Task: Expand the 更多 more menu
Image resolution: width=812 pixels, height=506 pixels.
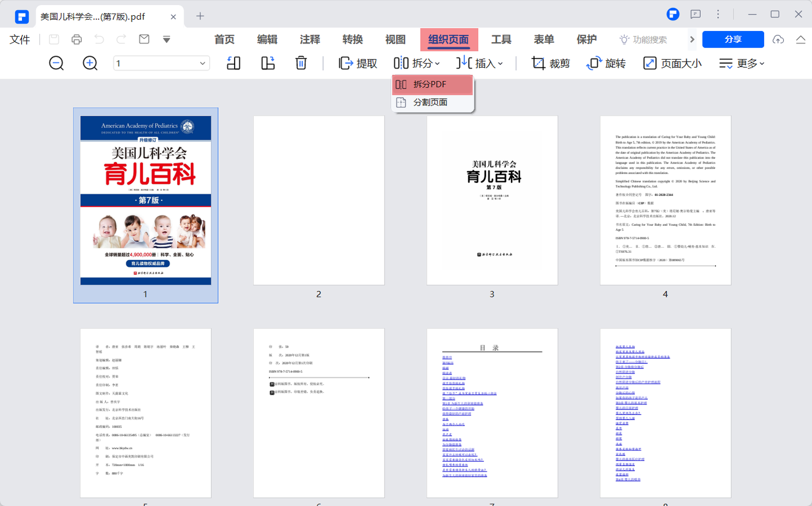Action: tap(742, 63)
